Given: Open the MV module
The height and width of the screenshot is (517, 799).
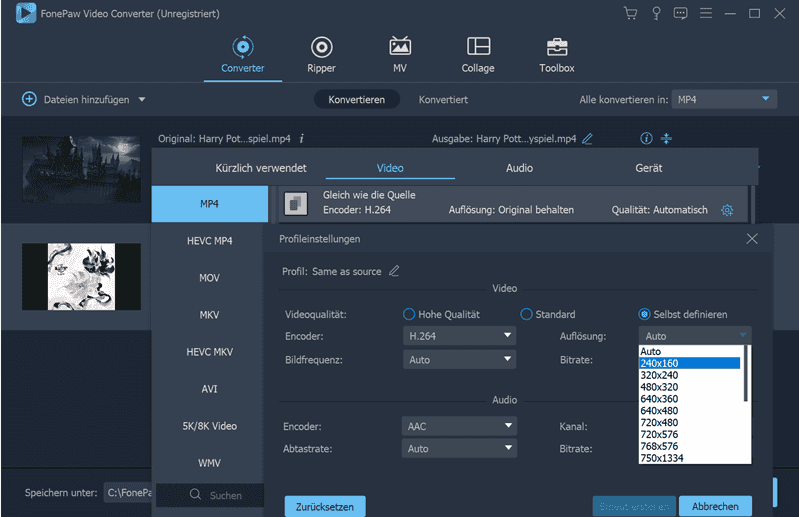Looking at the screenshot, I should tap(400, 55).
